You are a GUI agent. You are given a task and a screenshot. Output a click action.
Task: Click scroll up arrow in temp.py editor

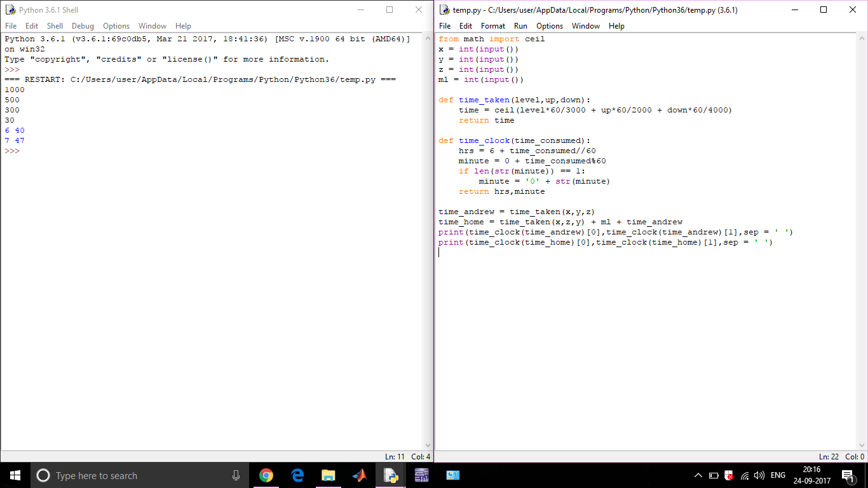pyautogui.click(x=862, y=38)
